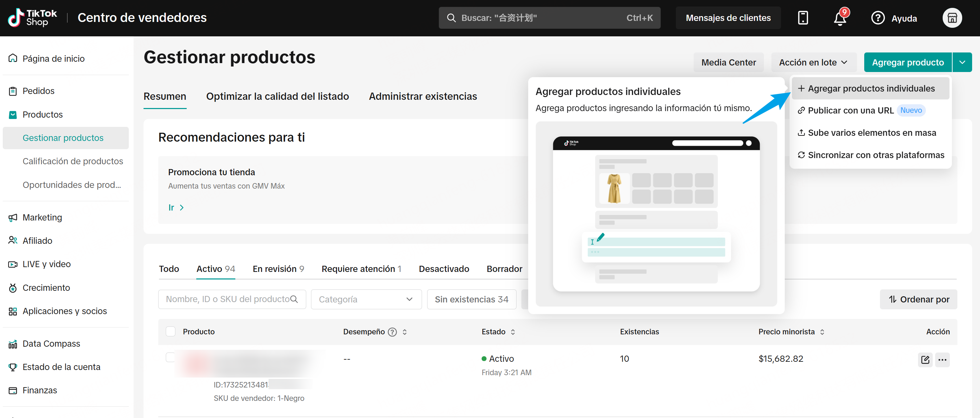Image resolution: width=980 pixels, height=418 pixels.
Task: Select all products with header checkbox
Action: pyautogui.click(x=171, y=331)
